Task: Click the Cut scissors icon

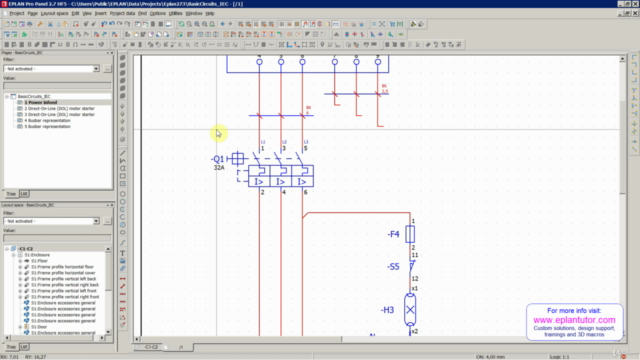Action: pyautogui.click(x=50, y=24)
